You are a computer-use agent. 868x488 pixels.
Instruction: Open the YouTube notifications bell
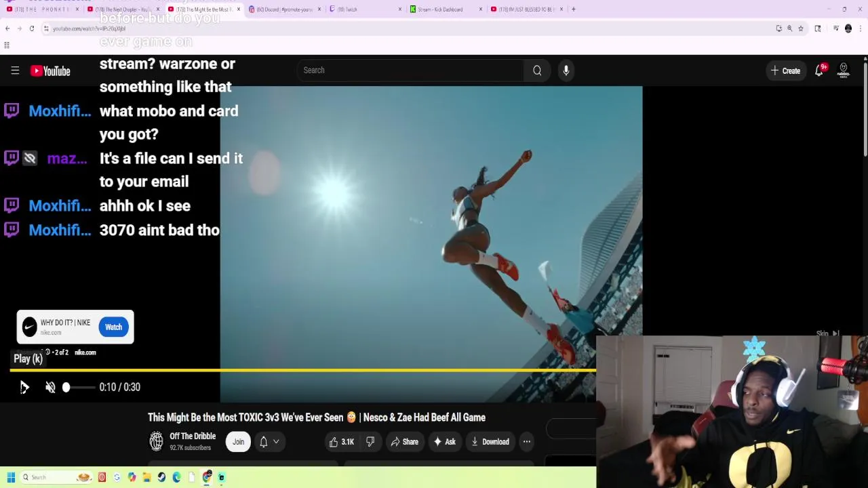(x=819, y=70)
